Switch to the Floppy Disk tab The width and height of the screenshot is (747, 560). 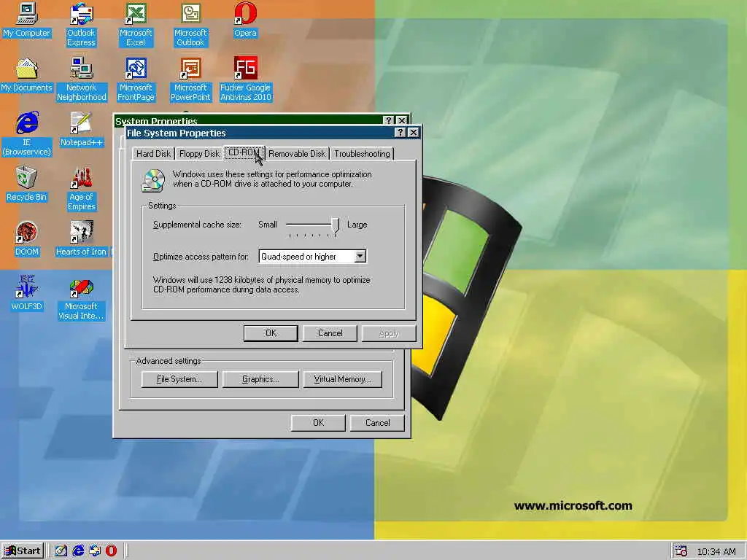tap(199, 153)
